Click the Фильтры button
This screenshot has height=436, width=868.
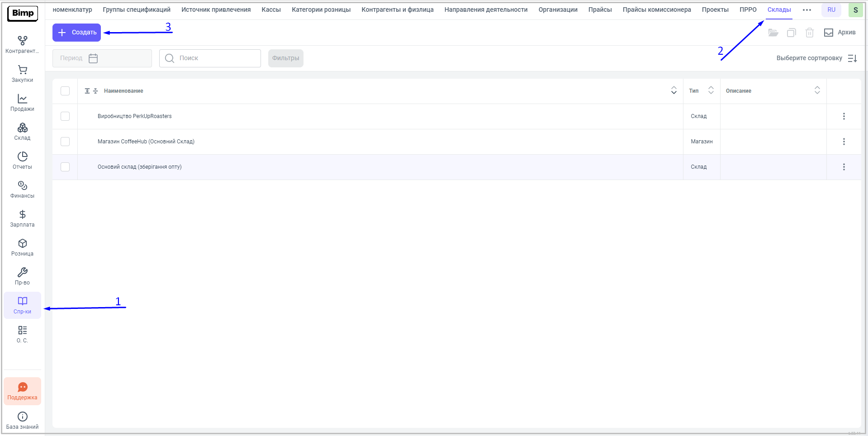coord(285,58)
